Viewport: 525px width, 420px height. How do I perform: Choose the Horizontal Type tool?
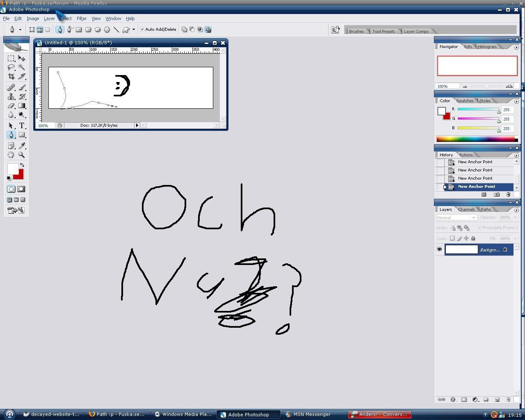pyautogui.click(x=22, y=126)
